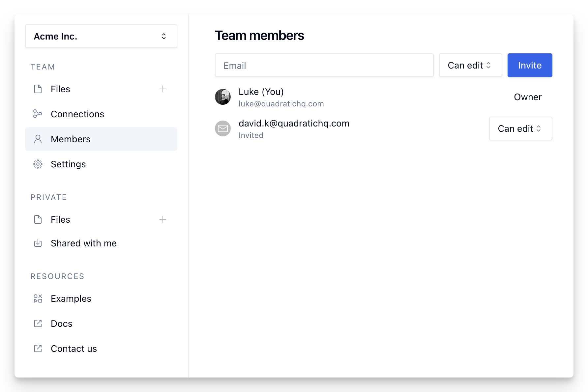Click the Settings gear icon

38,164
